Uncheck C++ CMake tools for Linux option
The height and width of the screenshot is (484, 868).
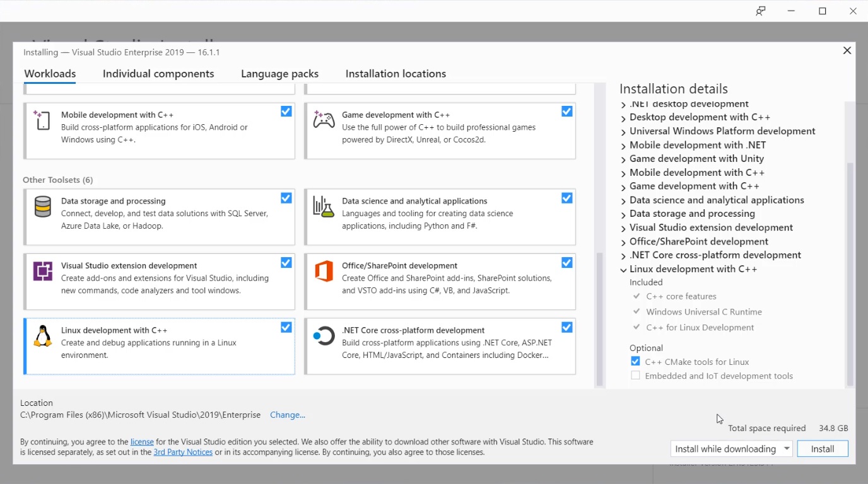[635, 362]
